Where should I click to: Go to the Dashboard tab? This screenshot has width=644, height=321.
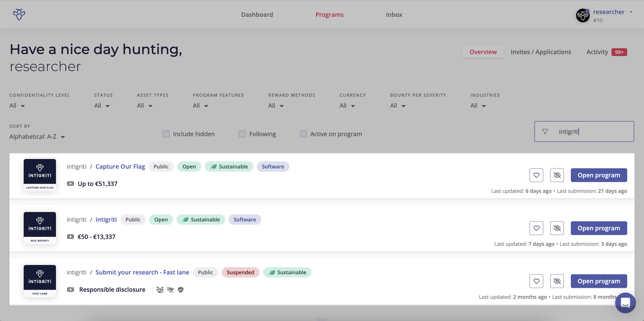pos(257,15)
